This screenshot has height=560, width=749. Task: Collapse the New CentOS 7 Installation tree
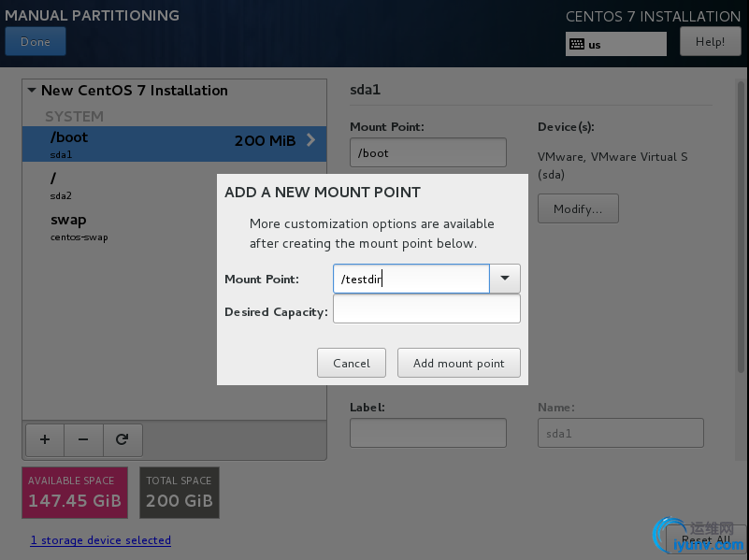tap(32, 91)
